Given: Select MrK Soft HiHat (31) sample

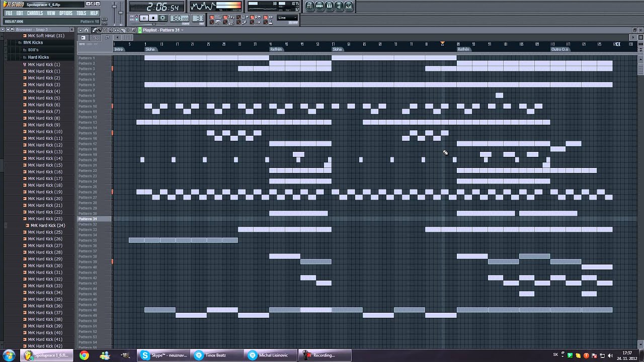Looking at the screenshot, I should 46,36.
